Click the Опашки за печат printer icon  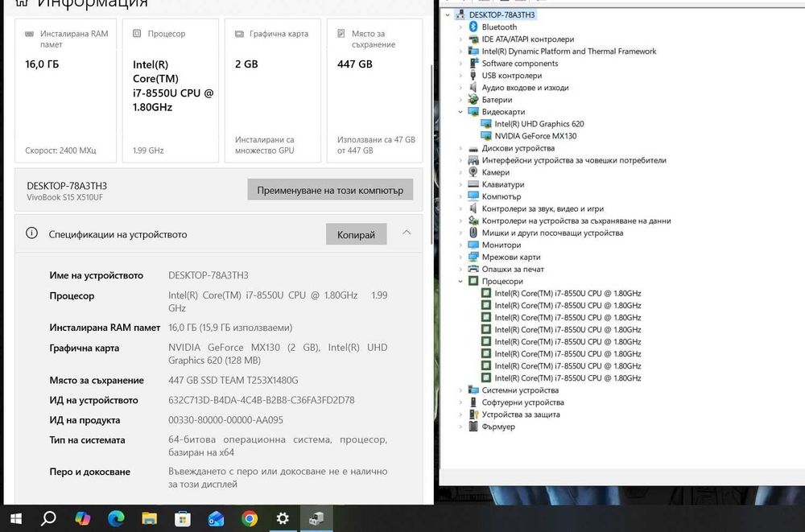(473, 269)
